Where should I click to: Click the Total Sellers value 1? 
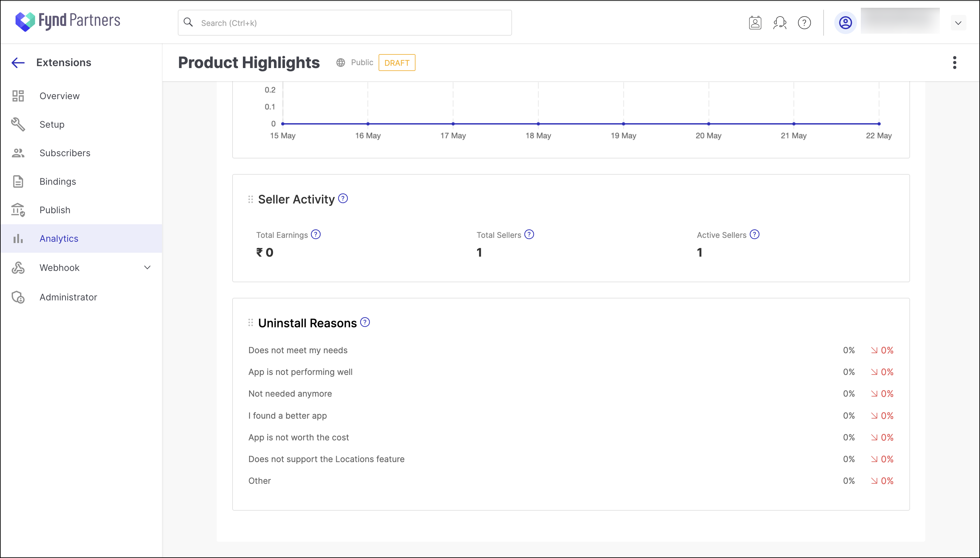(x=479, y=252)
